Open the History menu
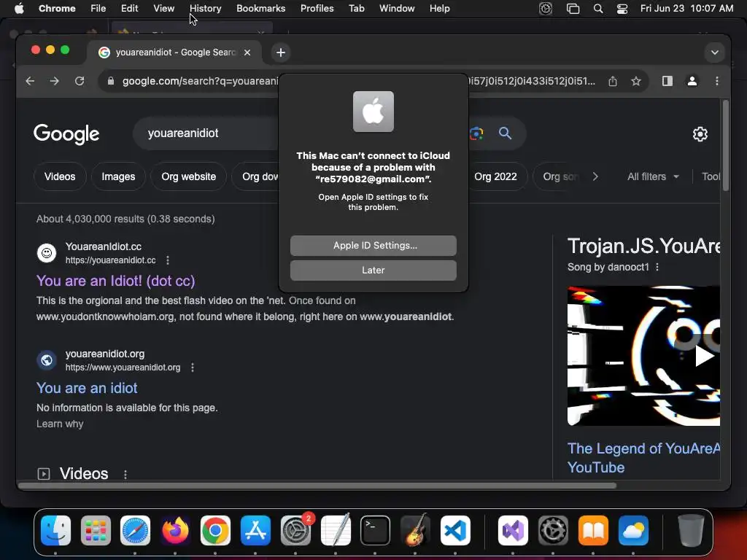Screen dimensions: 747x560 205,8
